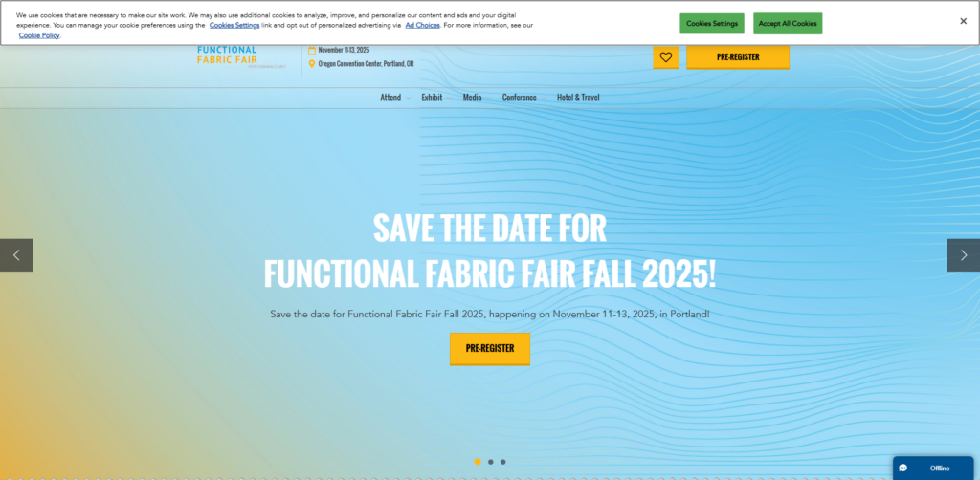980x480 pixels.
Task: Close the cookie banner with X
Action: 963,21
